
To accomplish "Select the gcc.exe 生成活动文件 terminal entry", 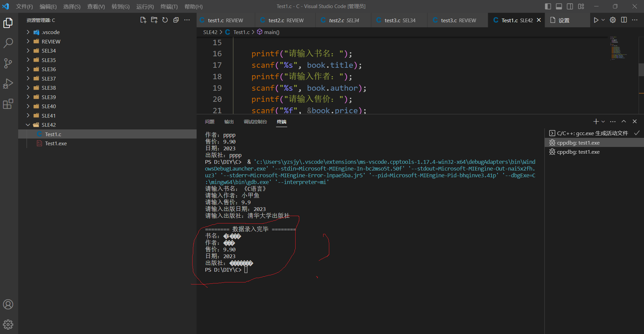I will (594, 133).
